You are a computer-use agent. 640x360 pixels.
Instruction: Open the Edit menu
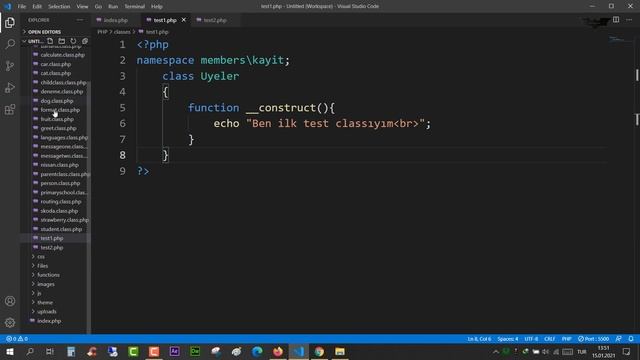coord(37,7)
